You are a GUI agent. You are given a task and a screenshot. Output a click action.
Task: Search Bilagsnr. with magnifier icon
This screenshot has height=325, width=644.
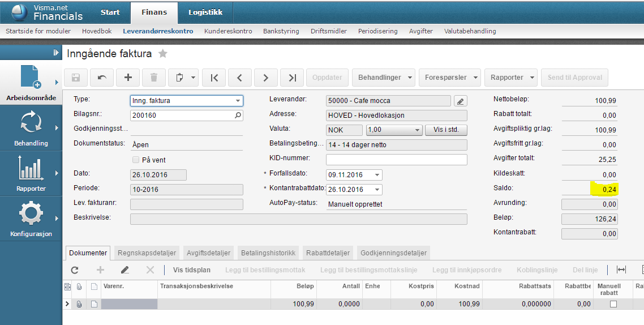tap(238, 116)
